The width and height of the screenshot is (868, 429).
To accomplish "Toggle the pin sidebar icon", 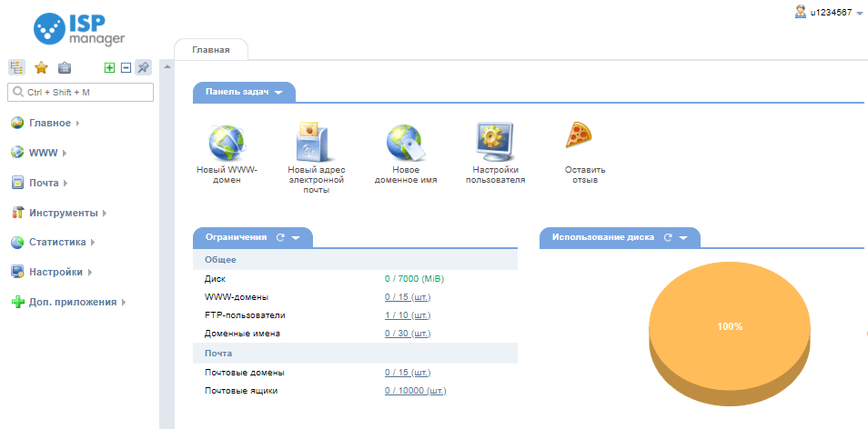I will click(143, 67).
